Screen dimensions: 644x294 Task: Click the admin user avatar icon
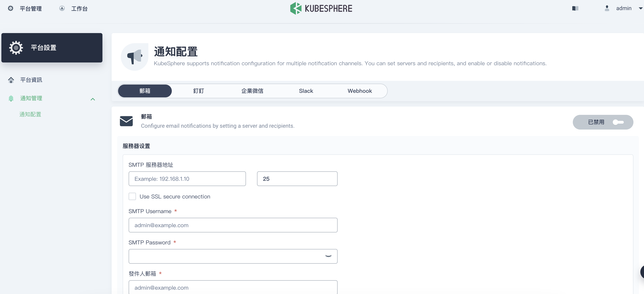coord(607,8)
